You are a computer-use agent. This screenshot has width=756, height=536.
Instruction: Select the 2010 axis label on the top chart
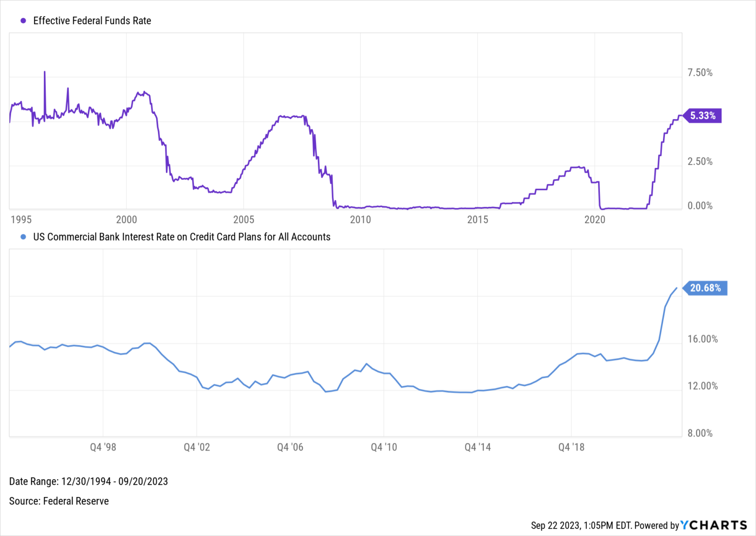361,220
